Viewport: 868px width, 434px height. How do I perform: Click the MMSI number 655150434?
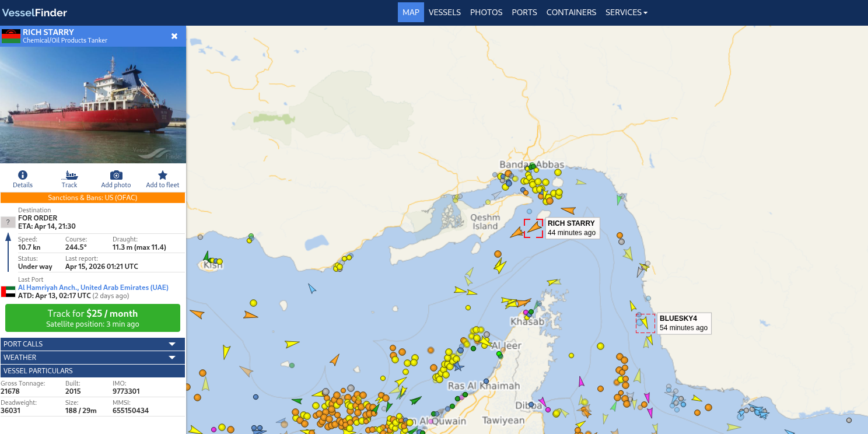pos(130,411)
